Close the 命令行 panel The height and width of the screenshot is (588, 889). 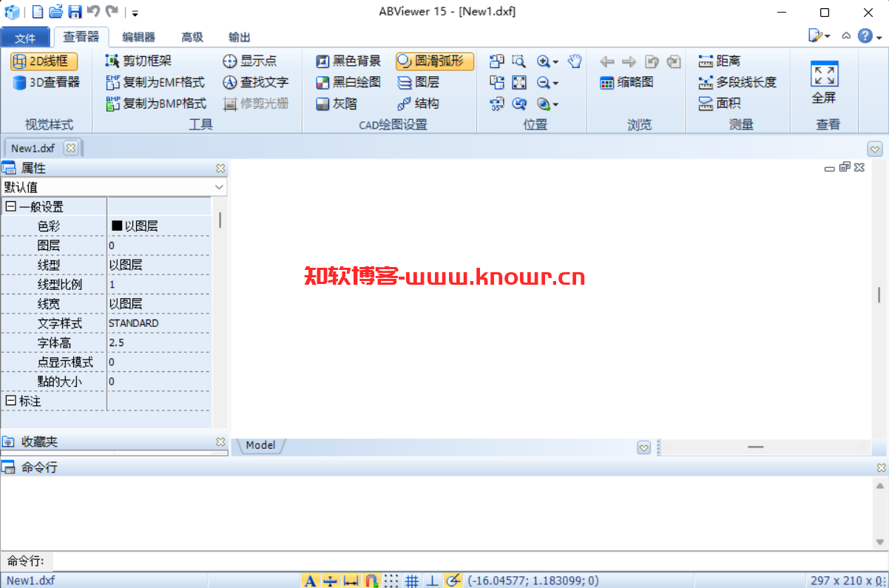[x=881, y=467]
